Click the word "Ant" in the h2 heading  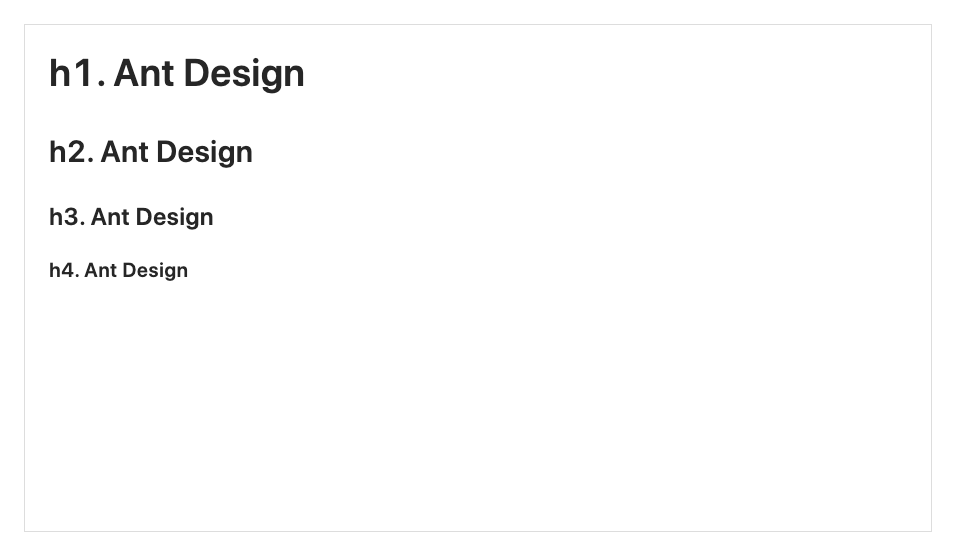tap(125, 152)
